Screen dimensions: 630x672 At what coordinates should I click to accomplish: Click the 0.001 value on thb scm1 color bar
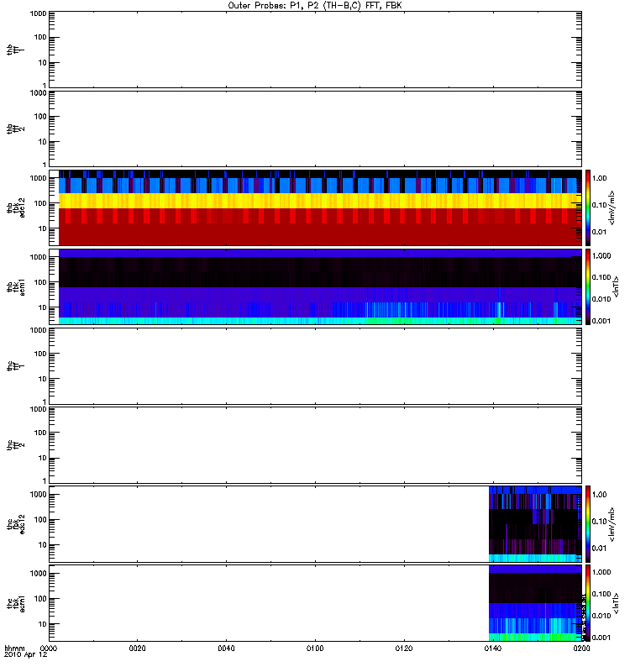(601, 321)
